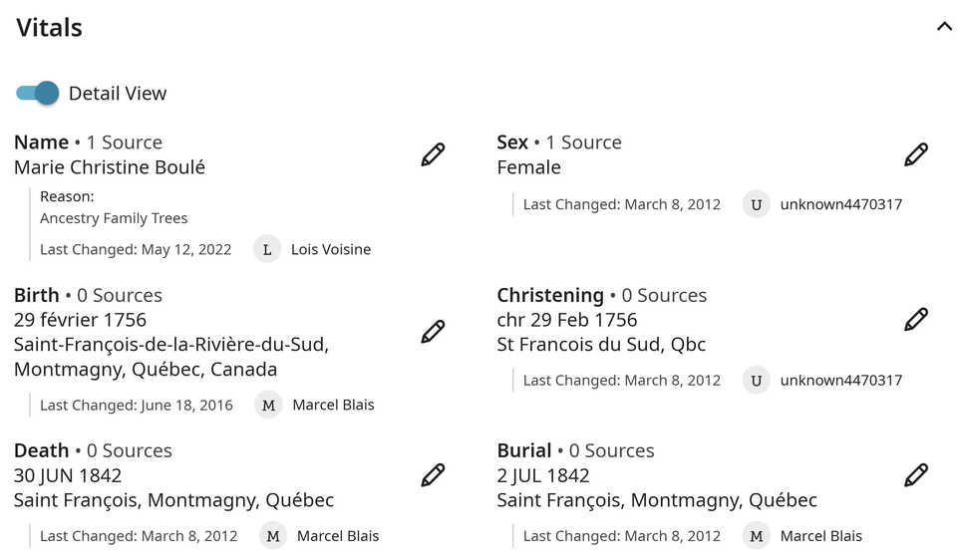Image resolution: width=957 pixels, height=560 pixels.
Task: Open Birth editor via pencil icon
Action: [x=433, y=331]
